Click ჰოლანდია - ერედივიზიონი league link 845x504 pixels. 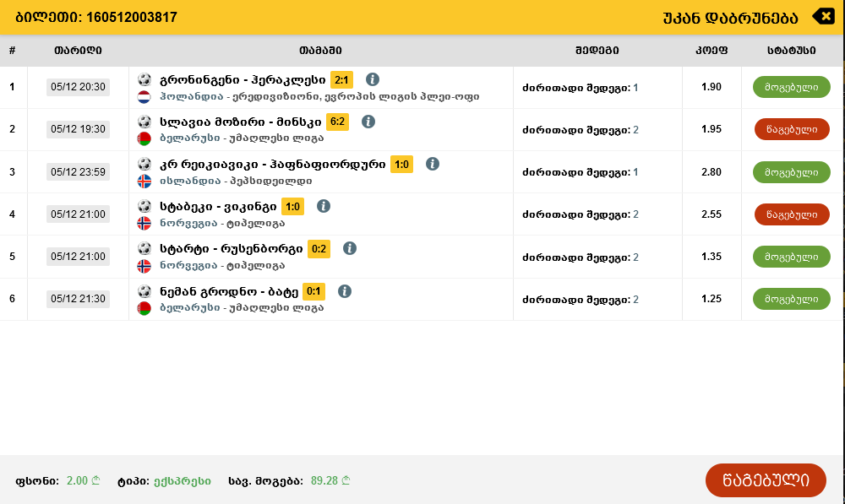pyautogui.click(x=319, y=97)
